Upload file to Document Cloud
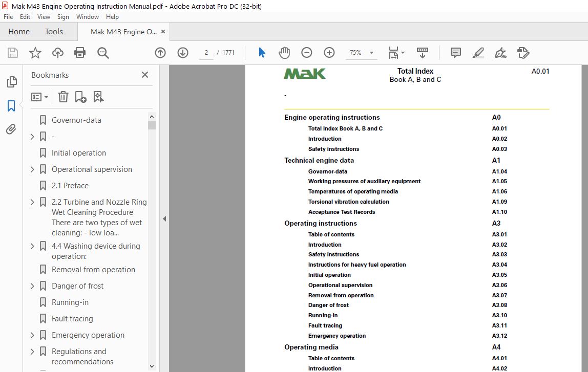Screen dimensions: 588x372 point(58,53)
